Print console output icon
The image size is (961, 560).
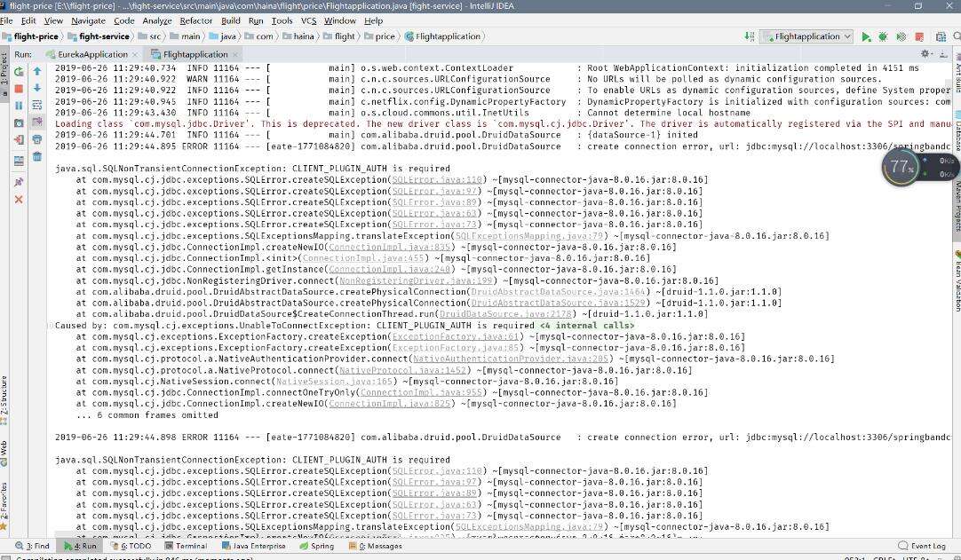tap(37, 139)
